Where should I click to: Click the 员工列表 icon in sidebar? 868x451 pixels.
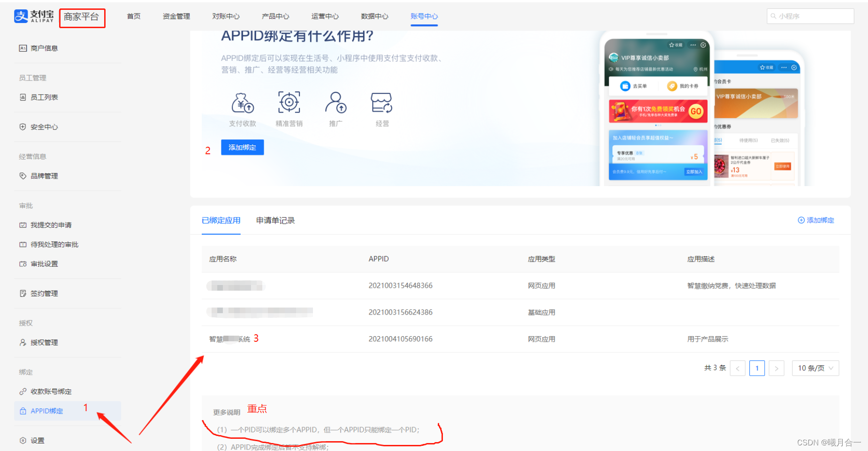[23, 98]
